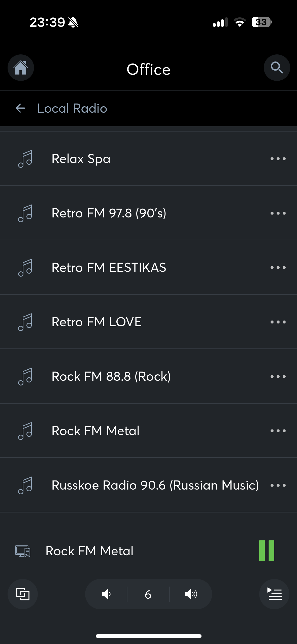Play Rock FM Metal from the list
This screenshot has width=297, height=644.
(x=95, y=431)
